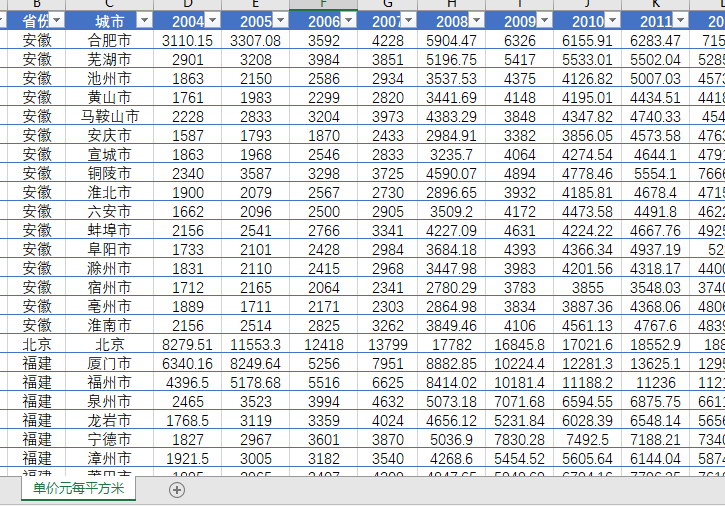Click the 宣城市 city cell

pyautogui.click(x=110, y=154)
